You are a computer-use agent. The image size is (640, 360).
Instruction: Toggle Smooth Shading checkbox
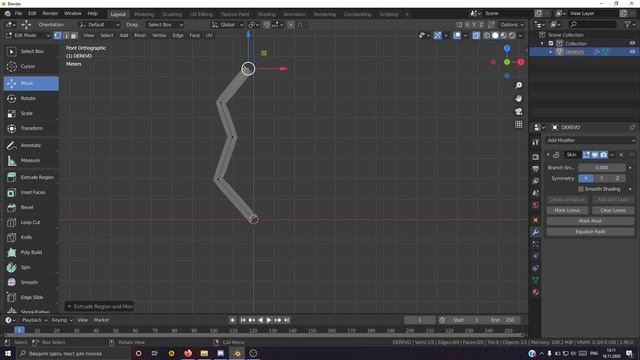tap(581, 189)
